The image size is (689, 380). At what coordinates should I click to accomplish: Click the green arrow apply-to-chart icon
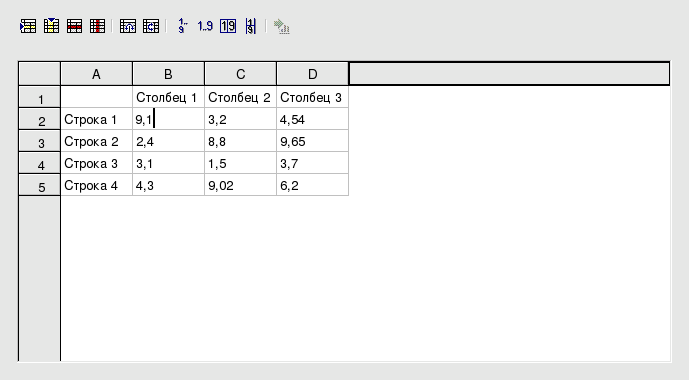coord(281,26)
